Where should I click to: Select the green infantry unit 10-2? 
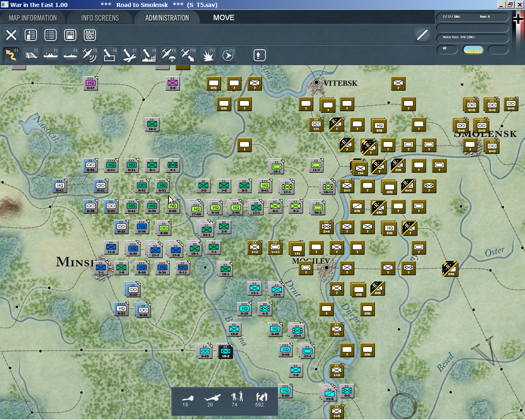152,124
